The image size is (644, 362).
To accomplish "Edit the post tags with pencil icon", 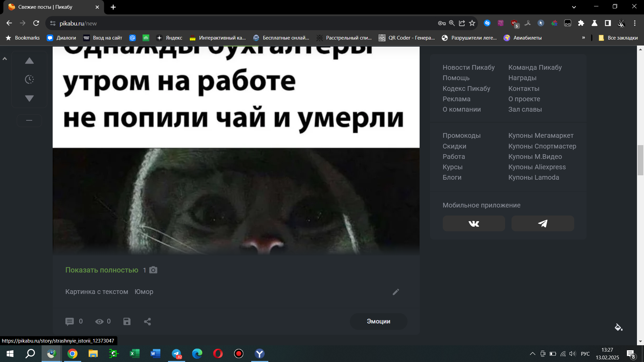I will click(x=396, y=292).
